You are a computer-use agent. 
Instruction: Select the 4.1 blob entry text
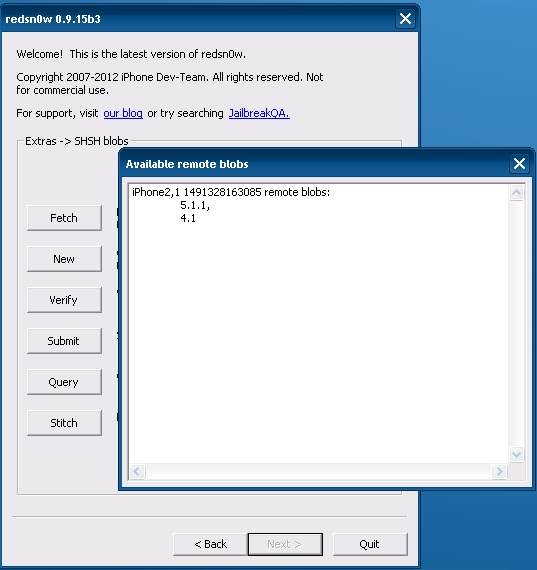click(x=188, y=218)
